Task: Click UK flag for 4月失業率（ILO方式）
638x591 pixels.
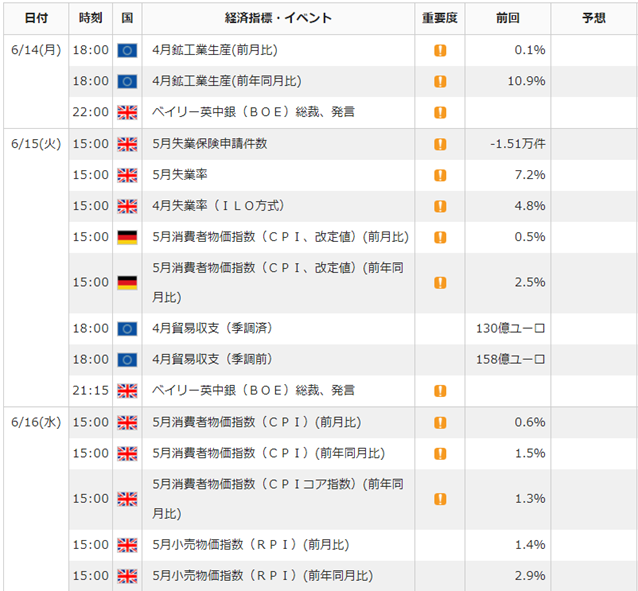Action: [x=127, y=206]
